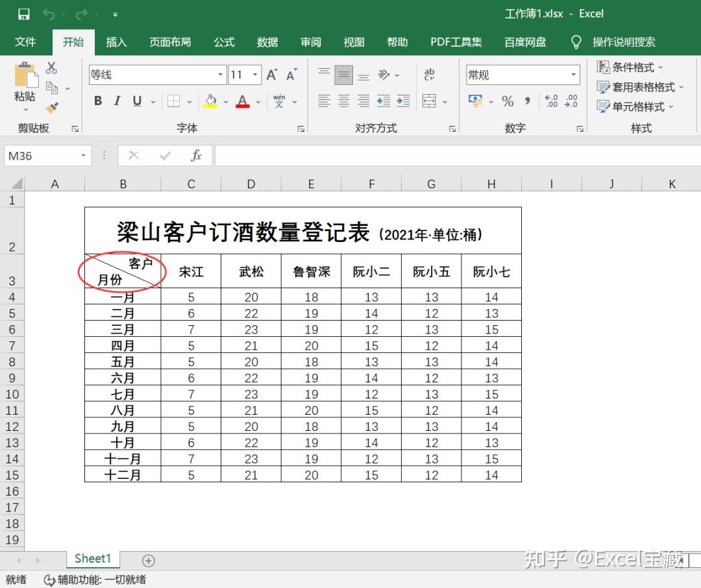
Task: Toggle italic formatting
Action: click(x=117, y=101)
